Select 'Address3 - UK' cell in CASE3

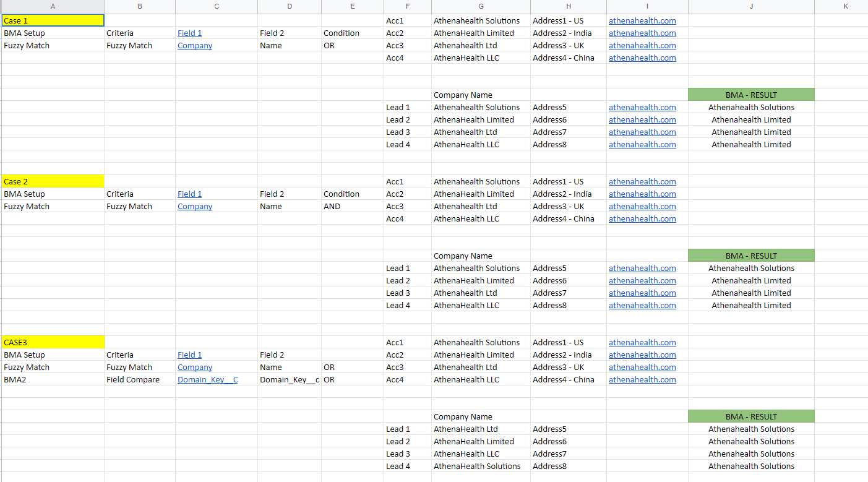click(x=569, y=367)
